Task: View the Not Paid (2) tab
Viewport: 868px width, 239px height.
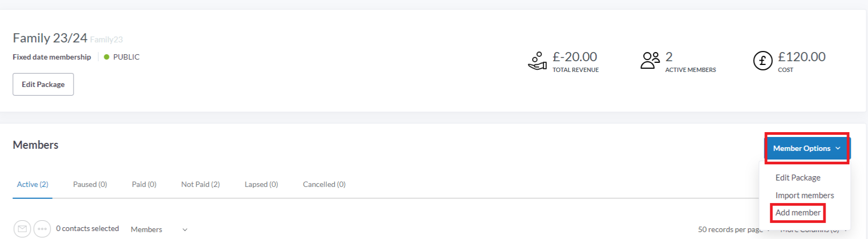Action: [x=201, y=184]
